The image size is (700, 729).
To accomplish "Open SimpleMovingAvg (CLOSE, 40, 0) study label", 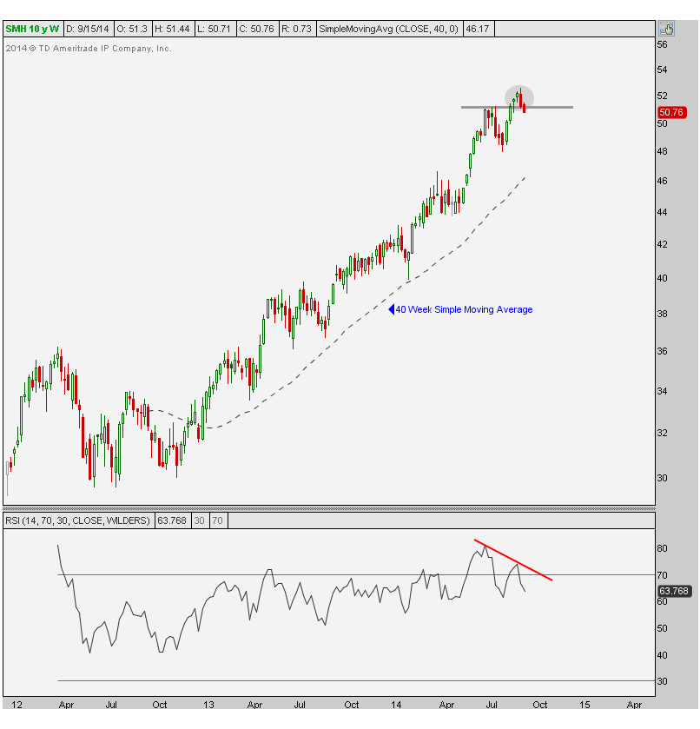I will (x=389, y=29).
